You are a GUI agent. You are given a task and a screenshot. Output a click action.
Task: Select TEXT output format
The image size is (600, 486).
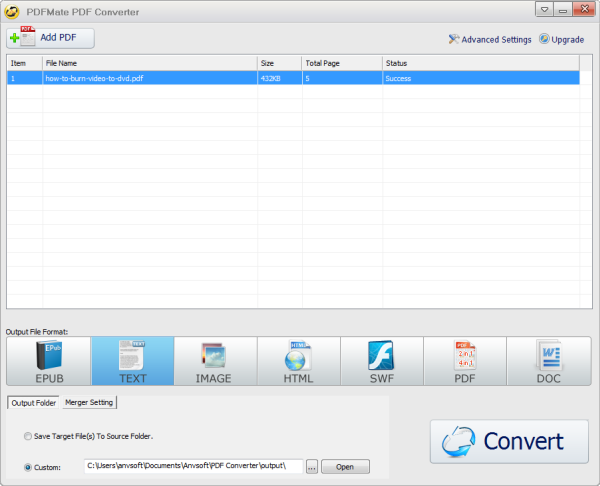click(x=132, y=361)
